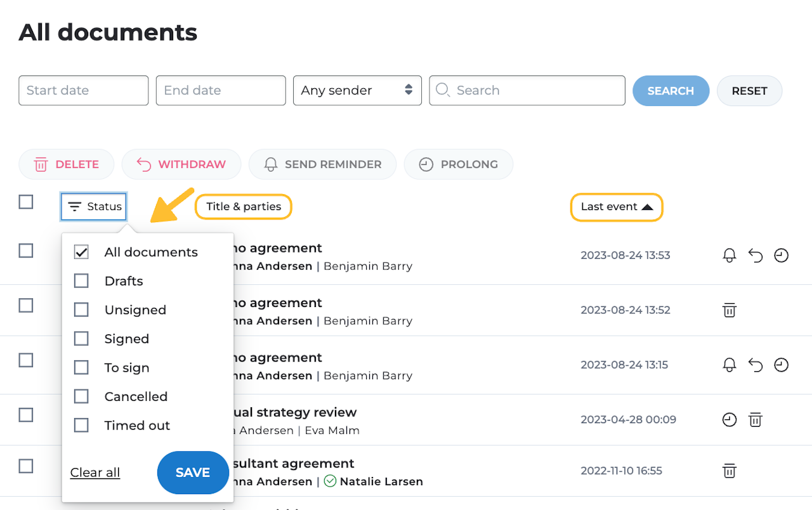The width and height of the screenshot is (812, 510).
Task: Click prolong clock icon on first document row
Action: 781,256
